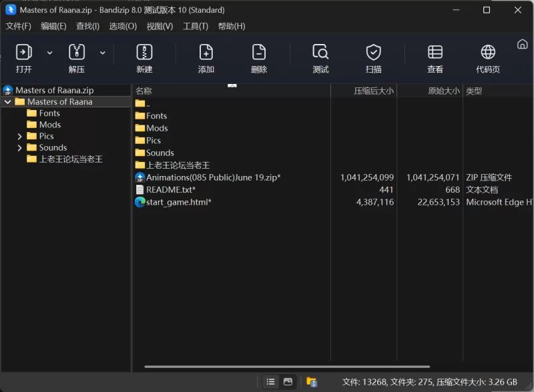Viewport: 534px width, 392px height.
Task: Expand the Sounds folder in tree
Action: 19,148
